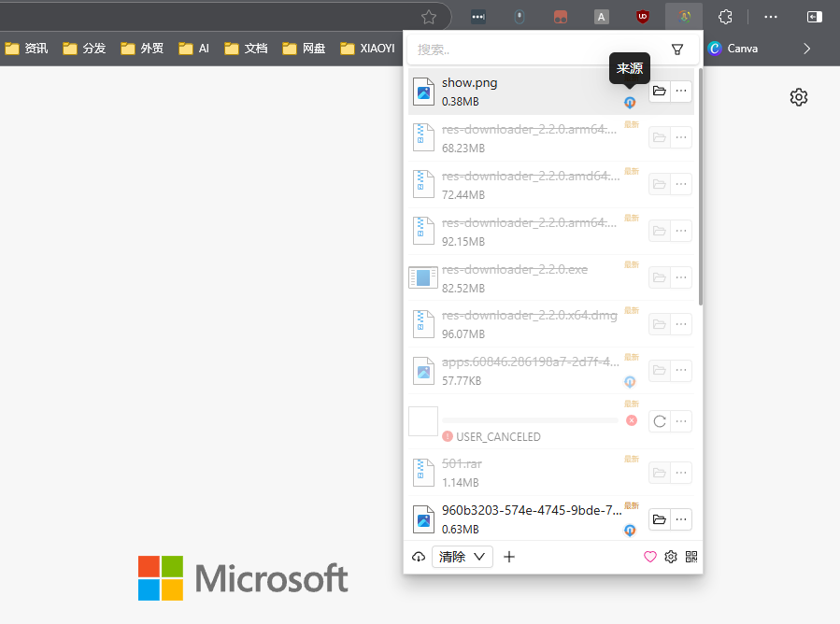840x624 pixels.
Task: Open folder for res-downloader_2.2.0.exe
Action: pyautogui.click(x=659, y=277)
